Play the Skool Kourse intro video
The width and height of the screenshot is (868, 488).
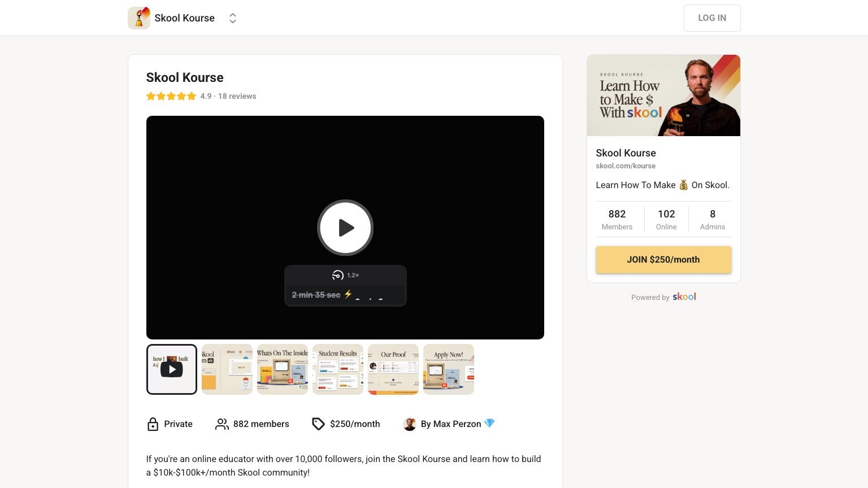[345, 228]
